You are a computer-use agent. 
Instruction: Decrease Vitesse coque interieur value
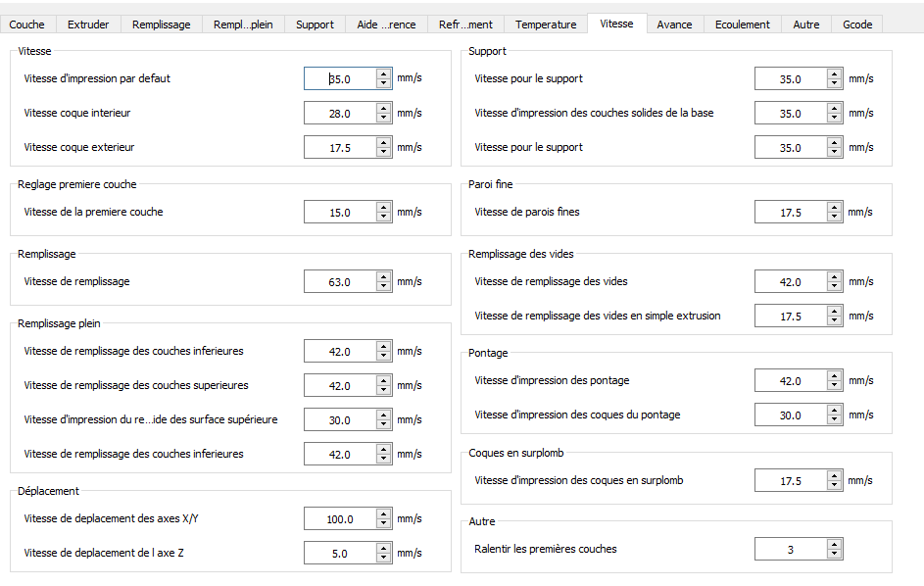pos(383,119)
